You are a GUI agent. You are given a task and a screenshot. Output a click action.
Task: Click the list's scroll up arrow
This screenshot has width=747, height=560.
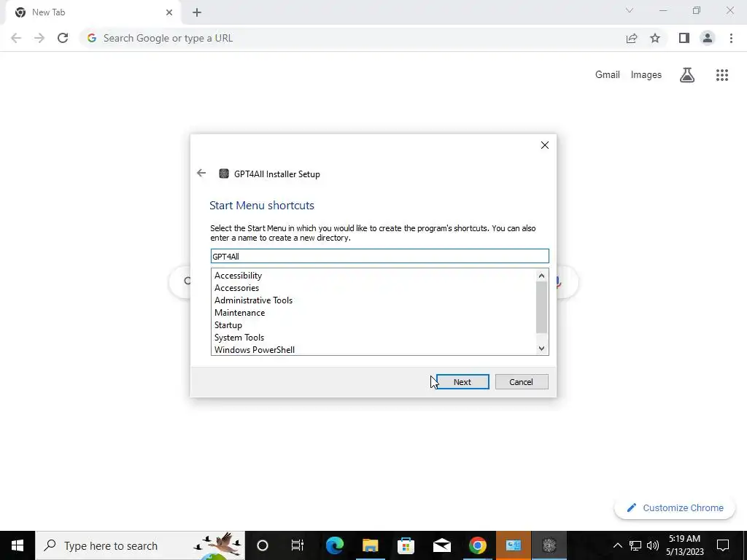click(541, 275)
